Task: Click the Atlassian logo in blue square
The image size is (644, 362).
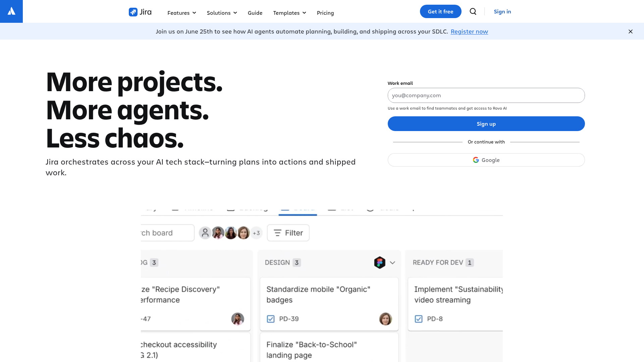Action: [x=11, y=11]
